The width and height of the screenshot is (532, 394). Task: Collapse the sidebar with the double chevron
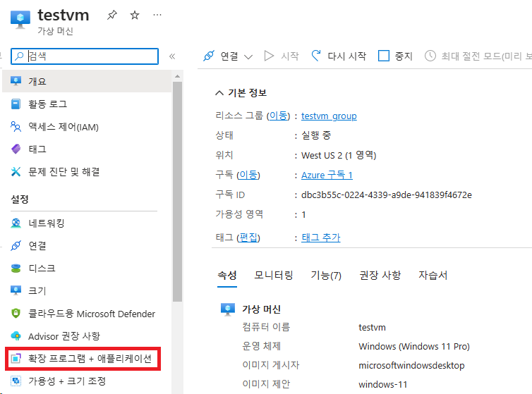(172, 56)
